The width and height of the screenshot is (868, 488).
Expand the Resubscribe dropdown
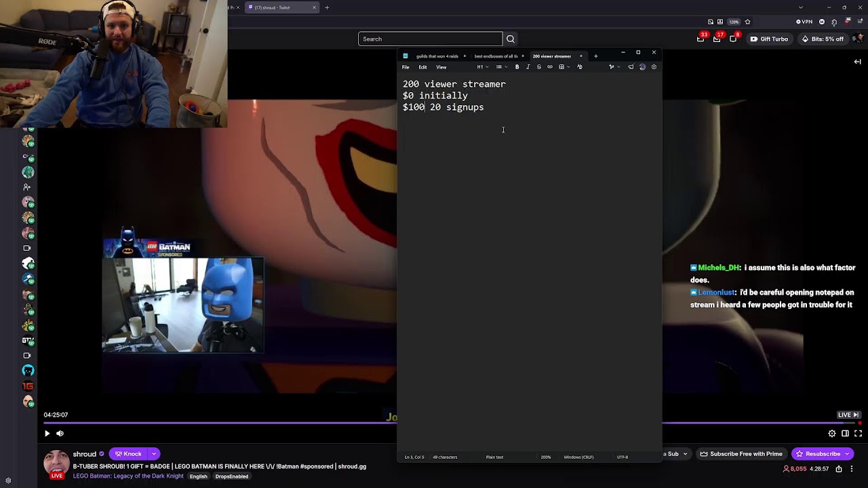(847, 454)
